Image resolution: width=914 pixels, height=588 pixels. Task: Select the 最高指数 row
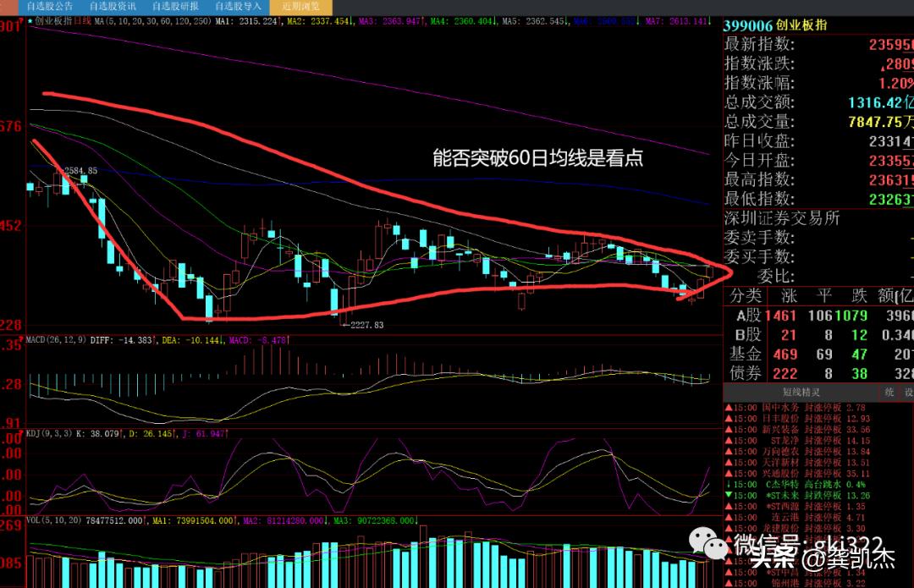(818, 179)
